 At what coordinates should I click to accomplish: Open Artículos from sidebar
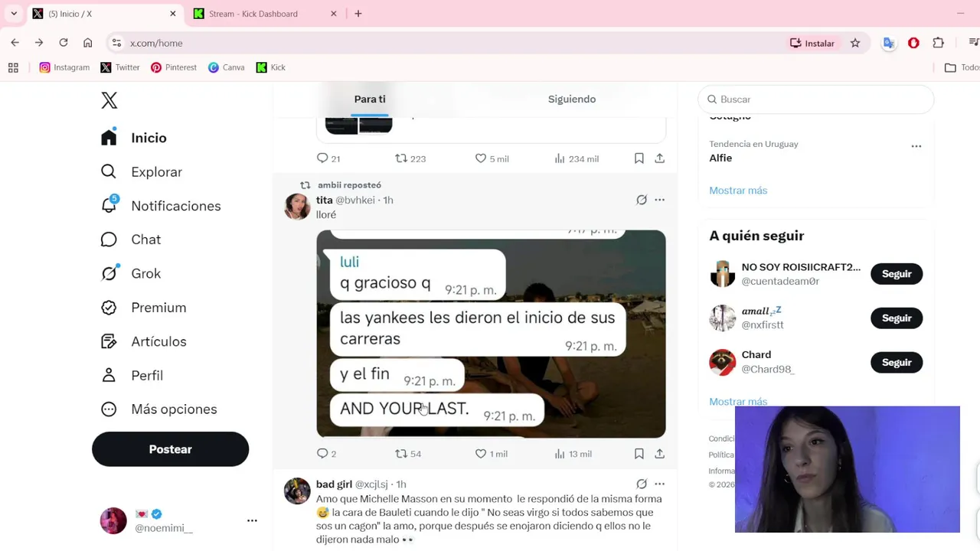(144, 341)
